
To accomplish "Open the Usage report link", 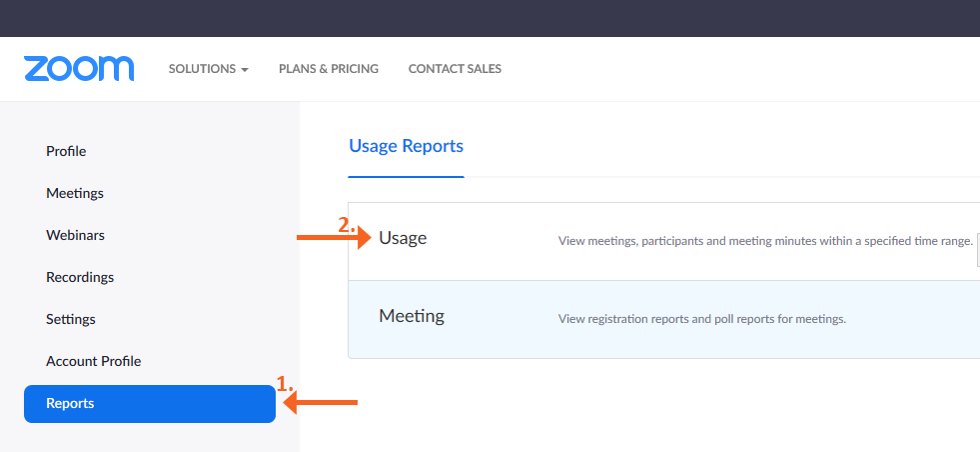I will tap(403, 238).
